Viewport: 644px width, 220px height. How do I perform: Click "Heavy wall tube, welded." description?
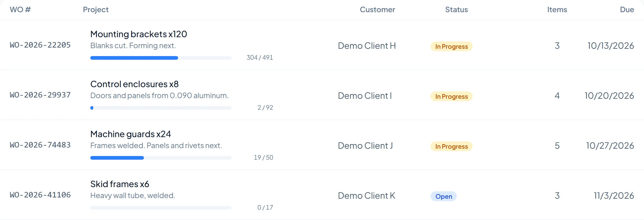(x=133, y=196)
